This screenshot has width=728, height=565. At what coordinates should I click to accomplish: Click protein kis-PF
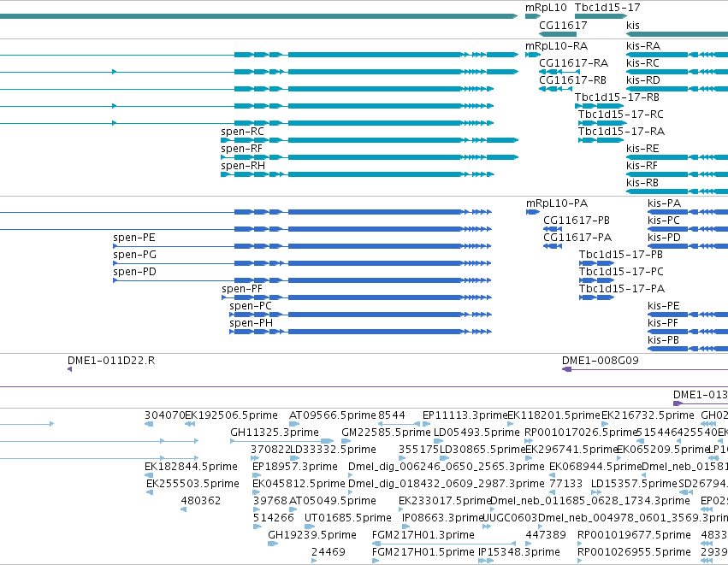tap(662, 324)
